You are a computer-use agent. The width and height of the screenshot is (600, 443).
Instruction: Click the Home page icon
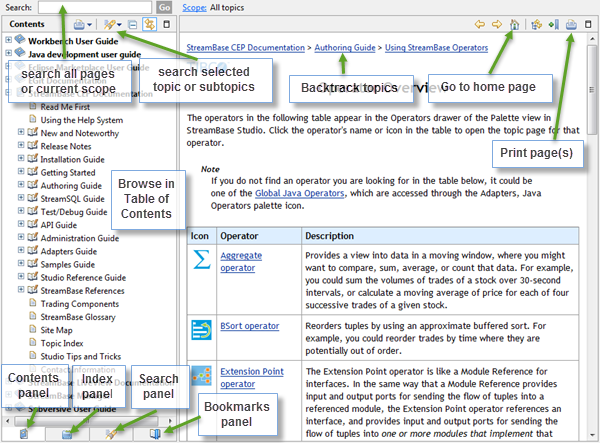[x=514, y=24]
